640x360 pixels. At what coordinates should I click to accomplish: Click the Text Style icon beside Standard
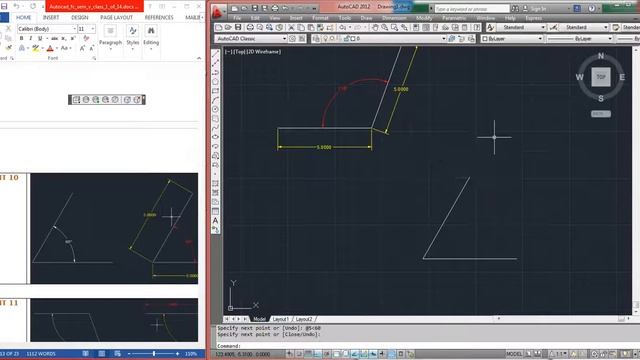click(490, 27)
